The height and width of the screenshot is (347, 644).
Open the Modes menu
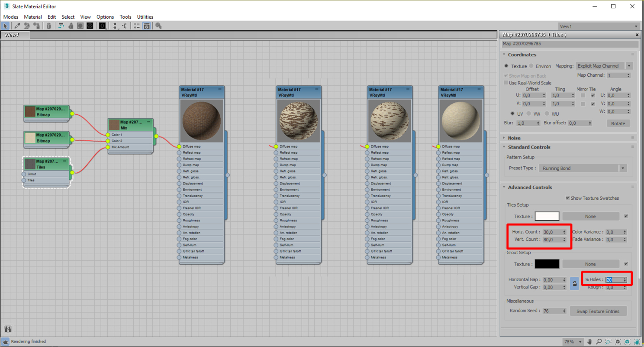[11, 17]
